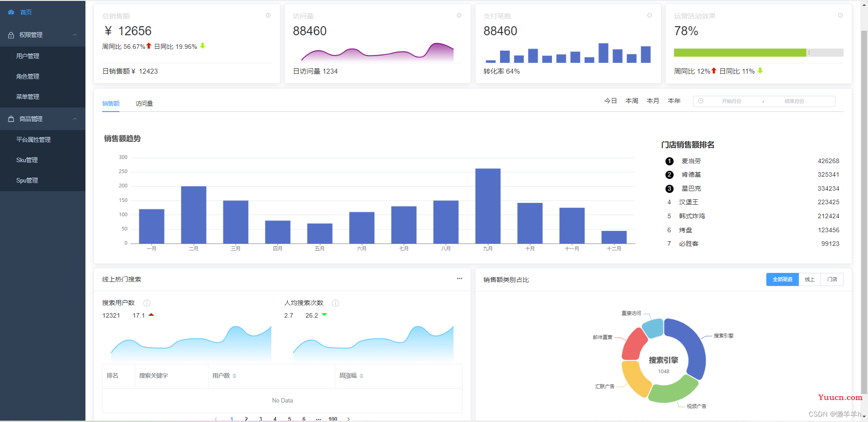868x422 pixels.
Task: Select the 线上 channel option
Action: tap(810, 280)
